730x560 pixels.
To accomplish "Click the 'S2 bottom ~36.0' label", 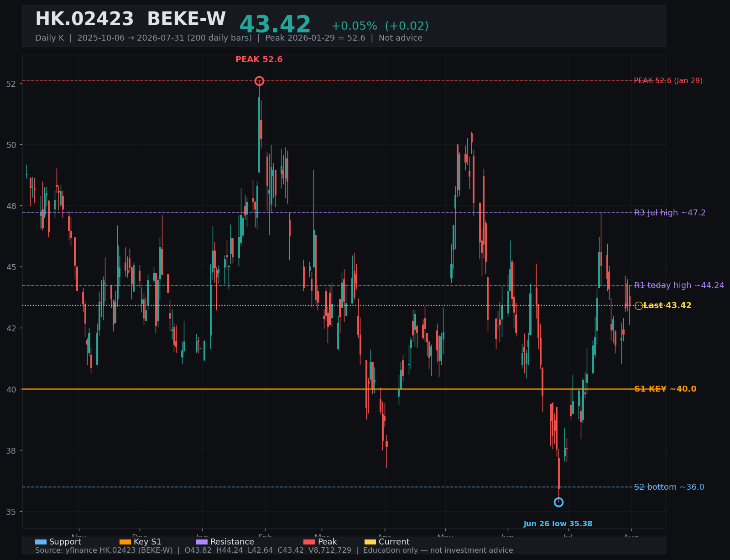I will pyautogui.click(x=669, y=487).
